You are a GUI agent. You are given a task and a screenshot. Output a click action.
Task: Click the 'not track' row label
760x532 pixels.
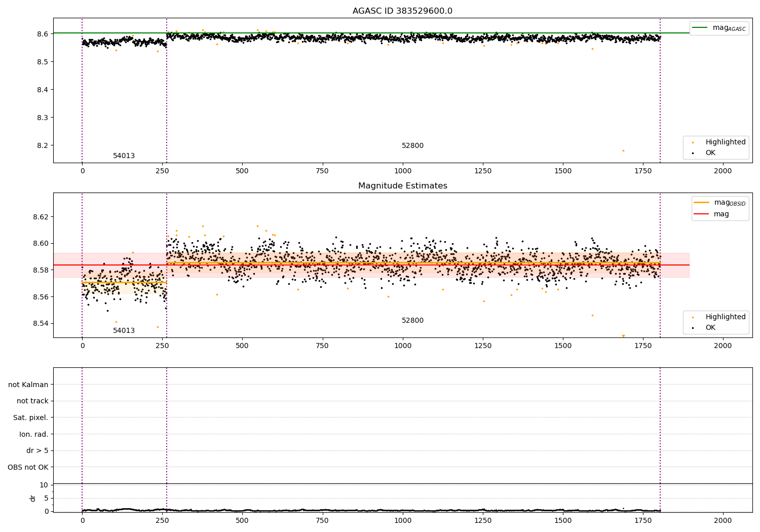pos(32,401)
